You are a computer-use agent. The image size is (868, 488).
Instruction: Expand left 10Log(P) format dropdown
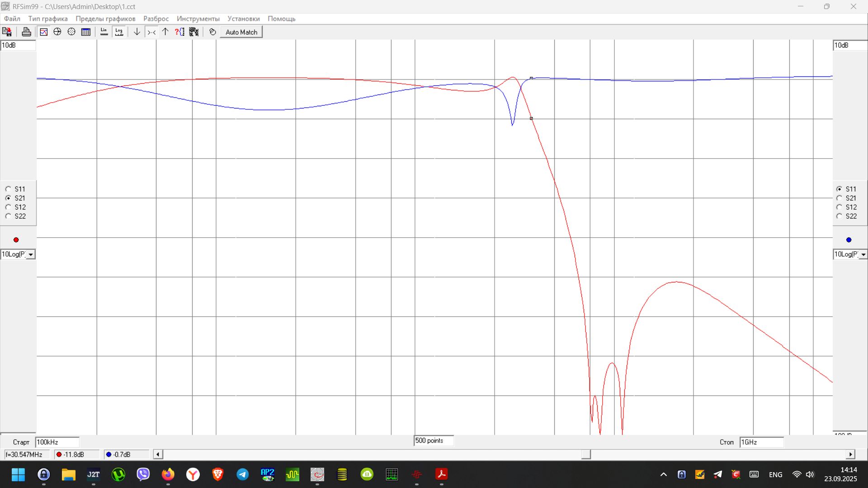(30, 254)
